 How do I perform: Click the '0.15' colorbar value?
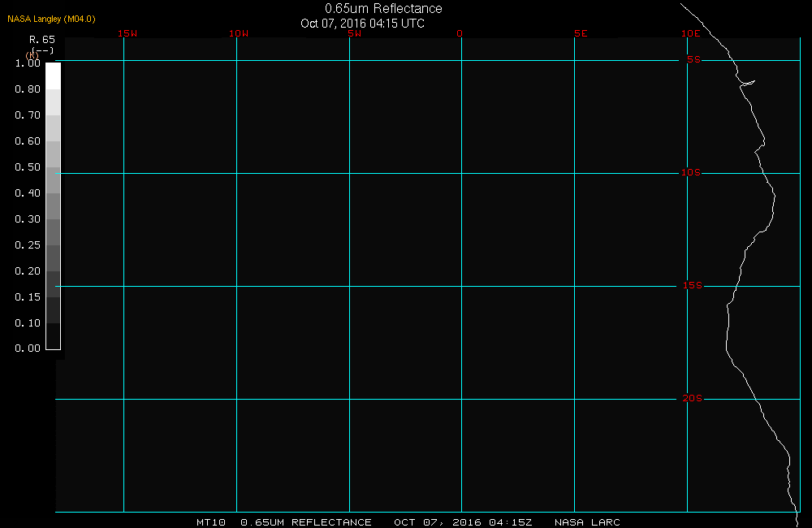[x=28, y=297]
